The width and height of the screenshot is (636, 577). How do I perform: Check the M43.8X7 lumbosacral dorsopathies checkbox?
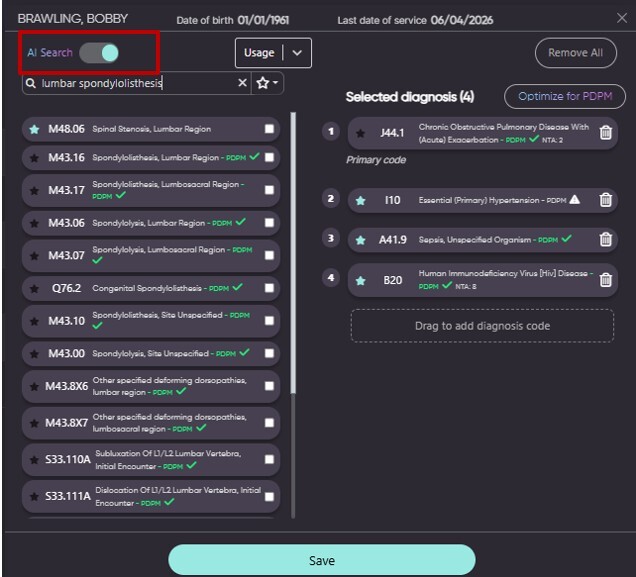tap(269, 423)
